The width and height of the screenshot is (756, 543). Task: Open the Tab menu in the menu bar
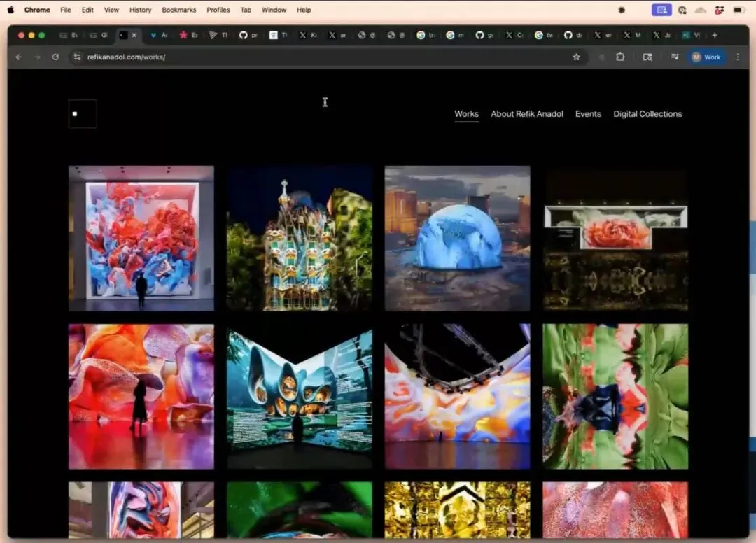(246, 10)
